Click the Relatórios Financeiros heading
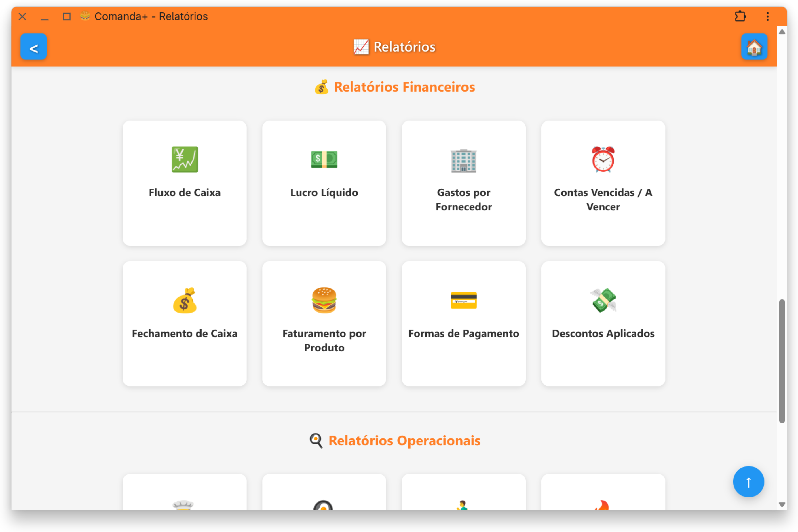The height and width of the screenshot is (532, 798). tap(395, 87)
